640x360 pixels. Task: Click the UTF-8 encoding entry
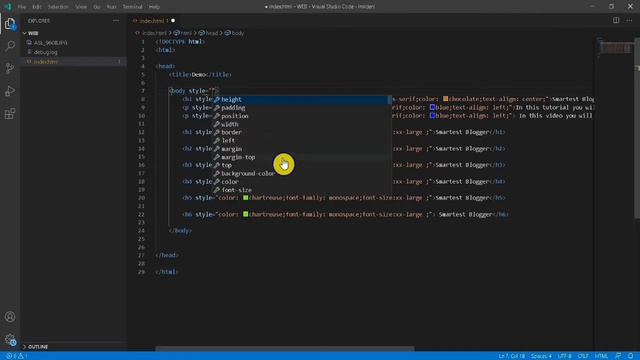point(564,356)
